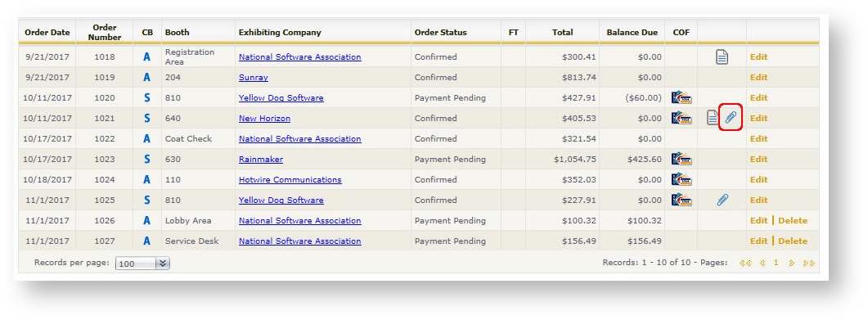Screen dimensions: 868x320
Task: Open document icon for order 1018
Action: pos(722,56)
